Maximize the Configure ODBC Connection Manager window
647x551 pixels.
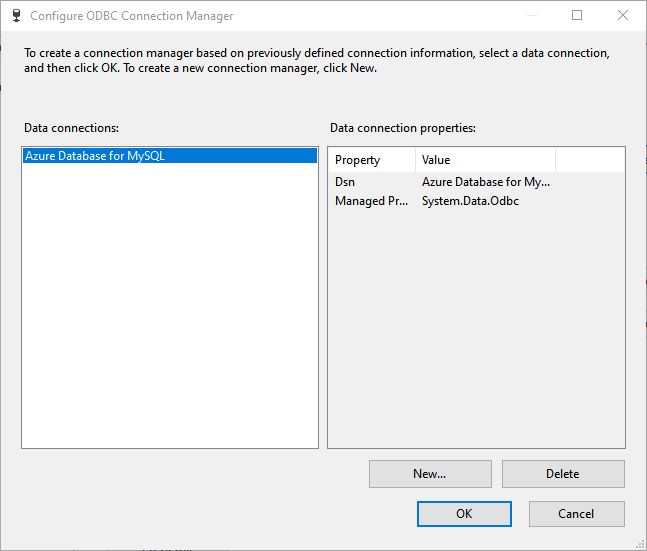578,16
